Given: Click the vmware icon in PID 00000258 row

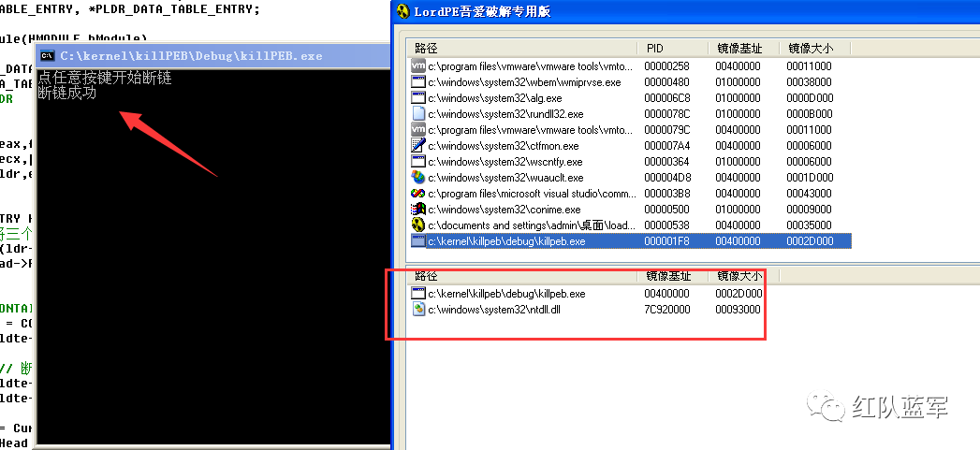Looking at the screenshot, I should click(x=418, y=65).
